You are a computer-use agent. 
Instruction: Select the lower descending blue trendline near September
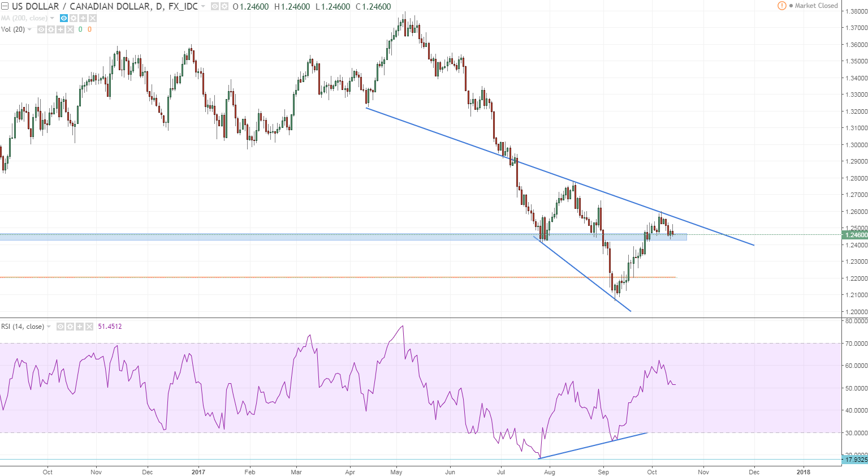click(582, 274)
